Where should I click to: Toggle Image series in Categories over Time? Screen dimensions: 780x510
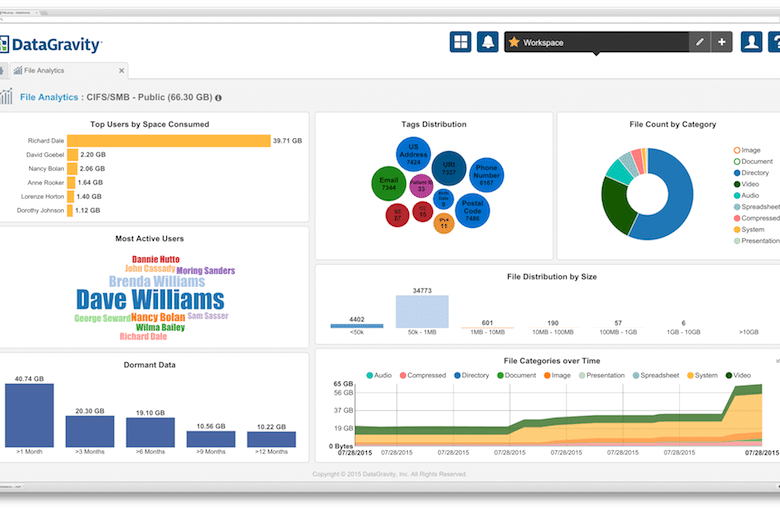point(557,375)
